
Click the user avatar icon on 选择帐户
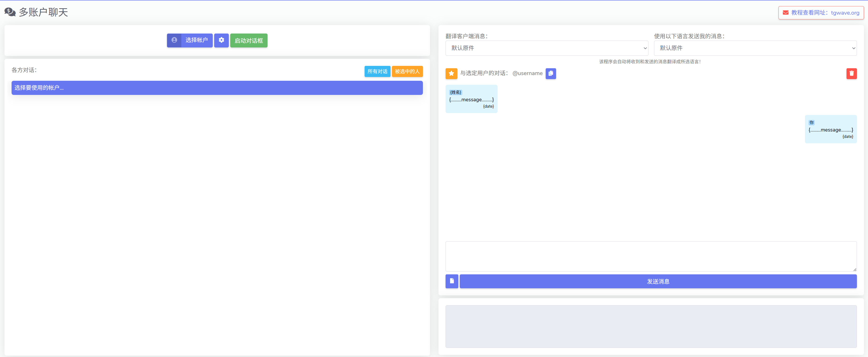point(174,40)
